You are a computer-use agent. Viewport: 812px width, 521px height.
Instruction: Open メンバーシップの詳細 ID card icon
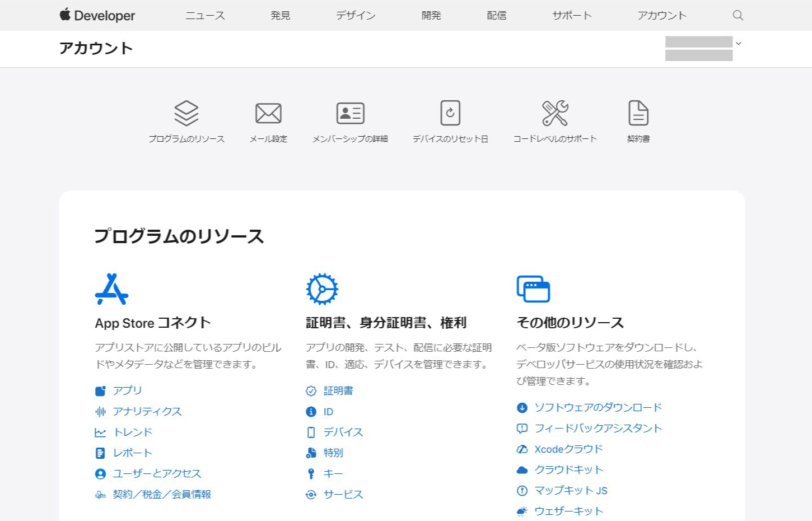coord(350,113)
